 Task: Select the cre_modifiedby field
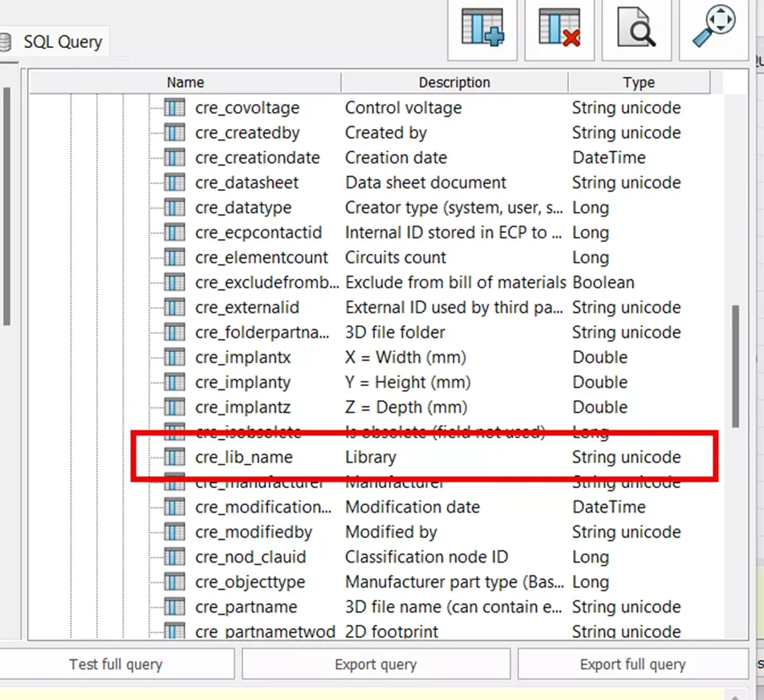coord(254,532)
